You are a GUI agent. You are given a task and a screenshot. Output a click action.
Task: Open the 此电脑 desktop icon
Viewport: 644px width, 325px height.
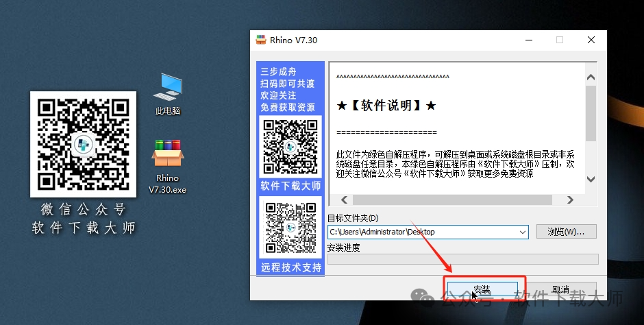[x=168, y=94]
